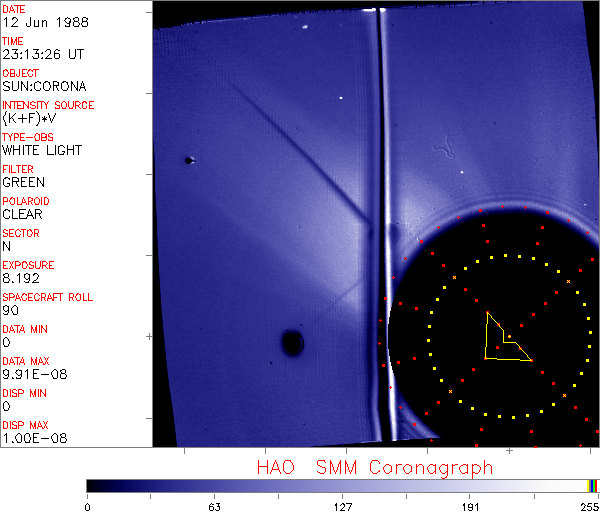Click the HAO SMM Coronagraph title

(x=374, y=467)
